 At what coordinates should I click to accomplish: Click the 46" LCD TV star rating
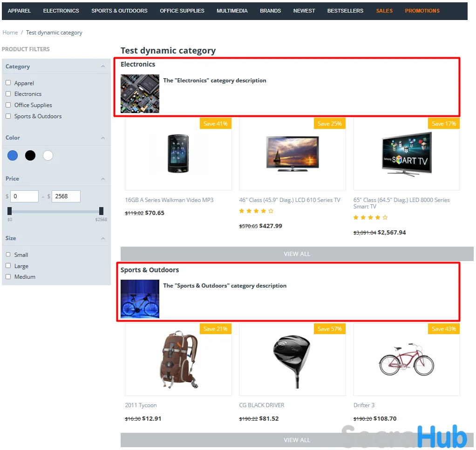coord(256,211)
